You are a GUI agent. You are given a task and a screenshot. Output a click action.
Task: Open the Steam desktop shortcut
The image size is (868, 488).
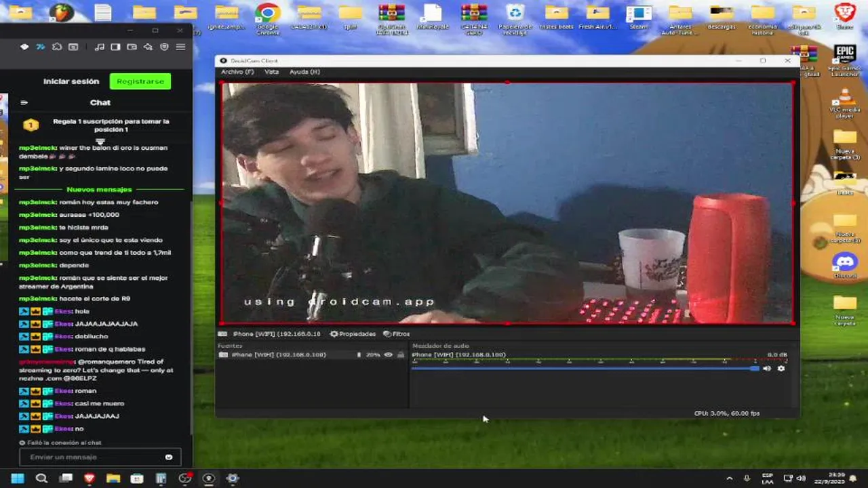[639, 17]
